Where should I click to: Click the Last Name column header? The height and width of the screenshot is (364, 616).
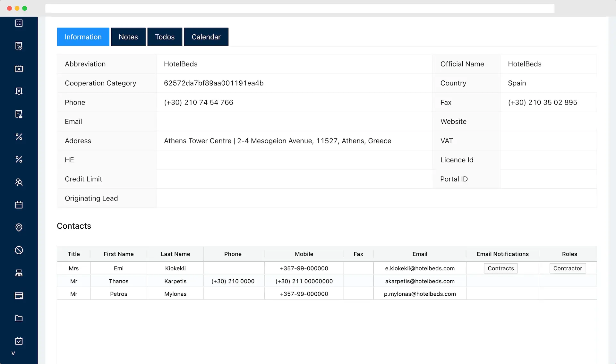click(175, 254)
